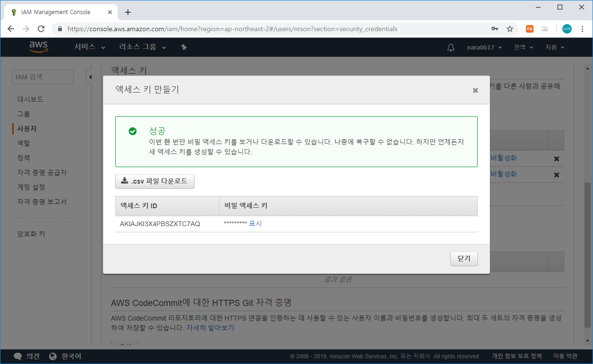This screenshot has width=593, height=364.
Task: Change language via 한국어 selector
Action: point(66,356)
